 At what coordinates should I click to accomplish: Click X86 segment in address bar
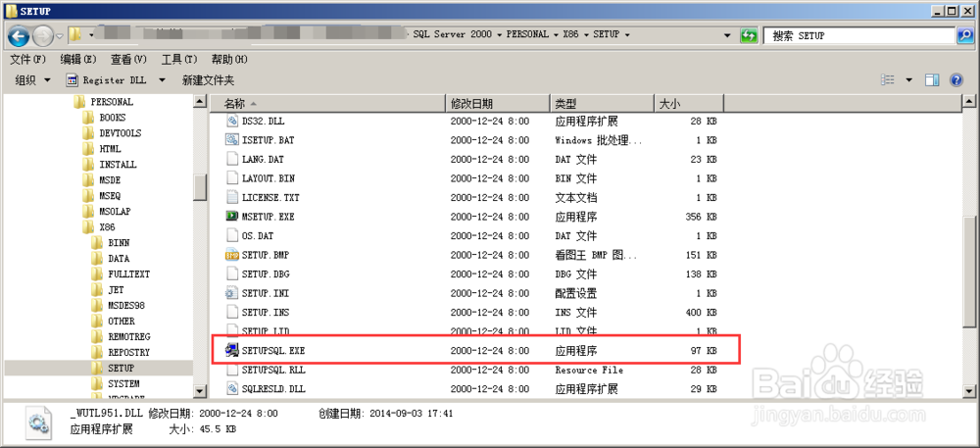point(570,34)
